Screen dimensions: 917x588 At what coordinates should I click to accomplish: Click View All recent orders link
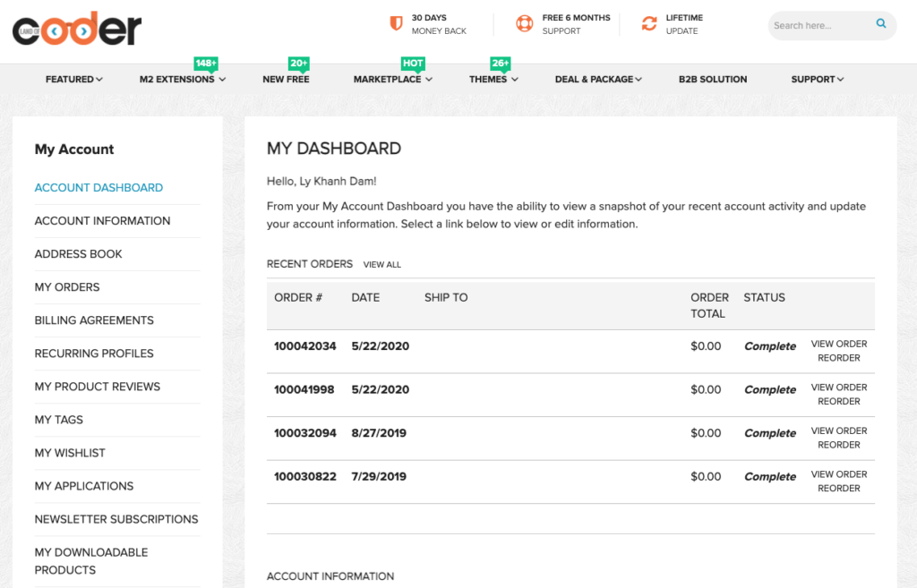(382, 265)
